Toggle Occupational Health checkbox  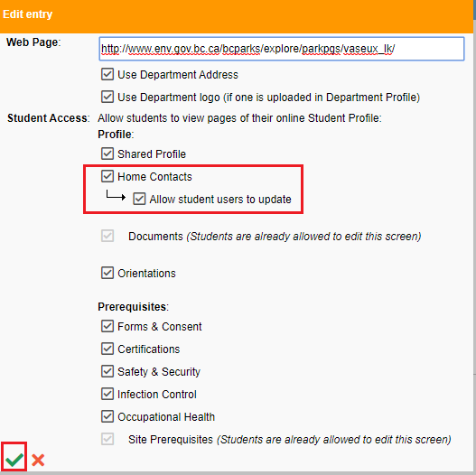107,416
